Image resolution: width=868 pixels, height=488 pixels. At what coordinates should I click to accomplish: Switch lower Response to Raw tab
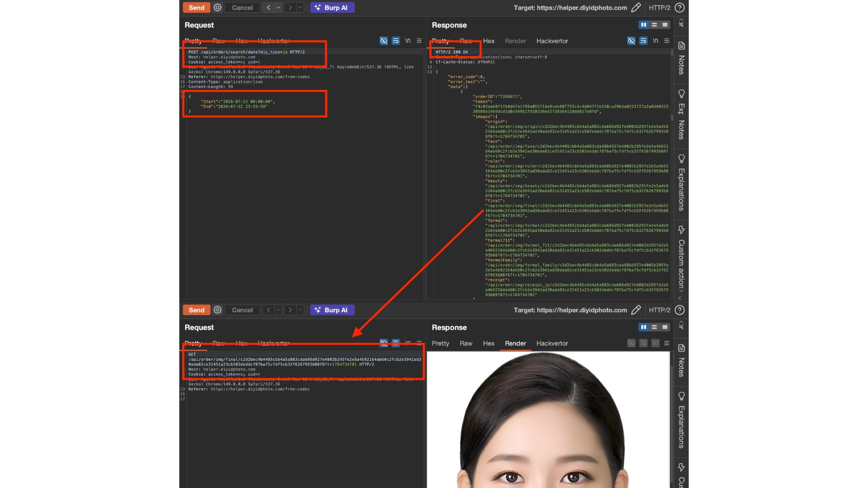pyautogui.click(x=466, y=344)
